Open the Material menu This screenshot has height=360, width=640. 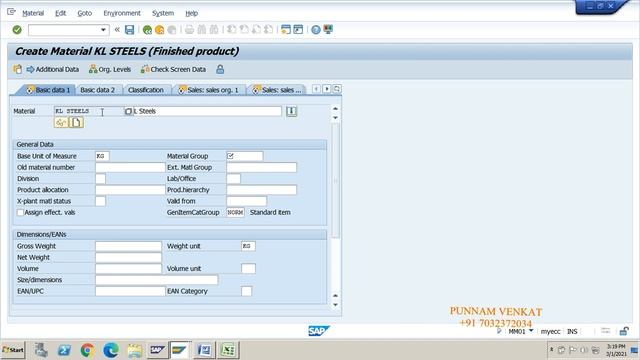pyautogui.click(x=33, y=13)
